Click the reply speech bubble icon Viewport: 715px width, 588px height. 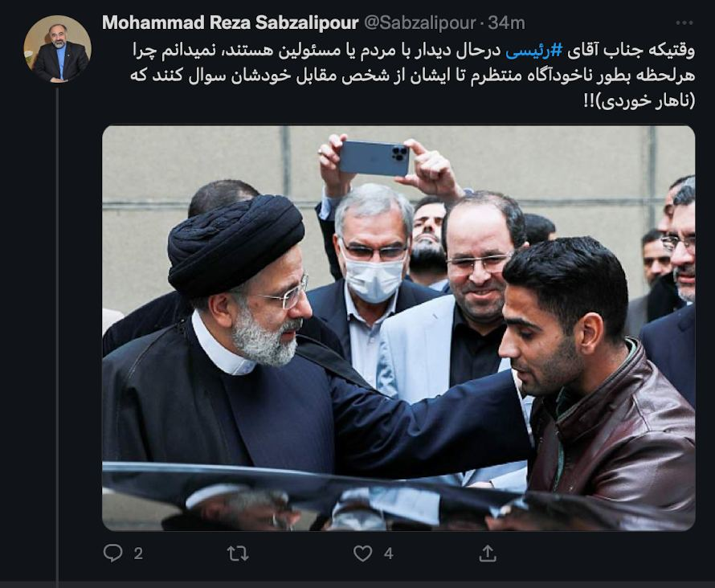coord(112,553)
